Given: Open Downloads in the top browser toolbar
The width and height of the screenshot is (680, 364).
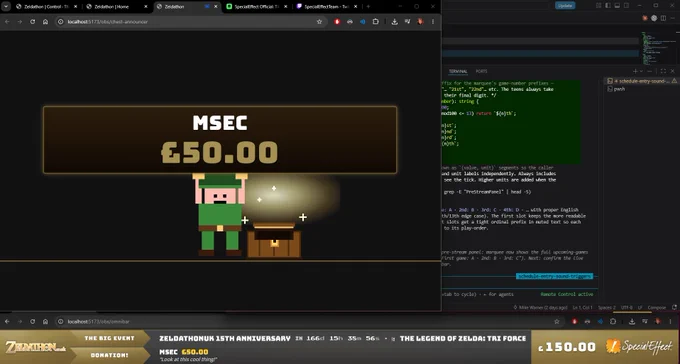Looking at the screenshot, I should (x=395, y=22).
